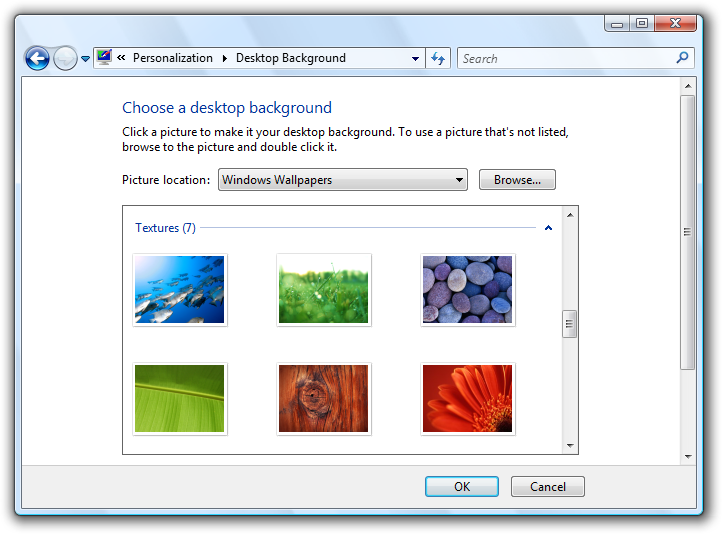Click the wallpaper list scrollbar thumb
Screen dimensions: 722x534
570,324
